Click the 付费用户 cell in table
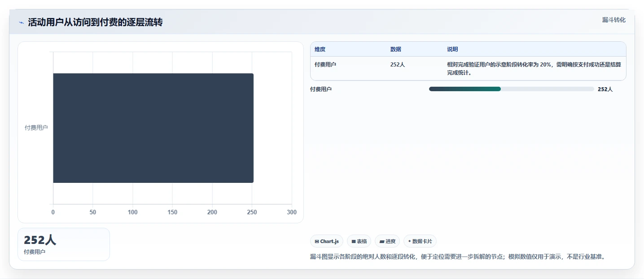This screenshot has width=644, height=279. tap(325, 64)
